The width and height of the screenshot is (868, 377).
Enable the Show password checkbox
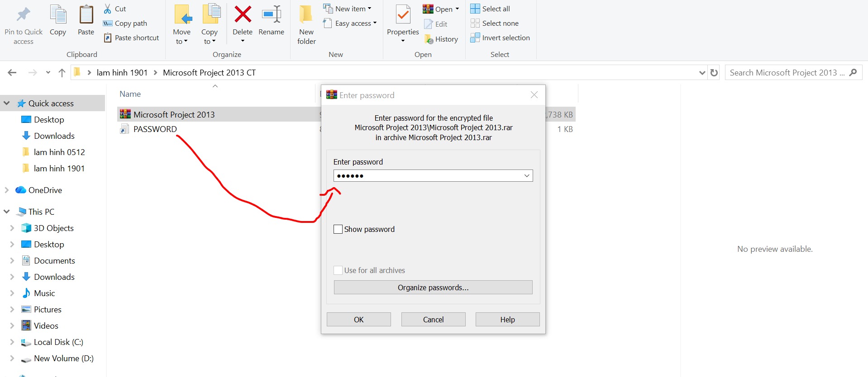tap(338, 229)
